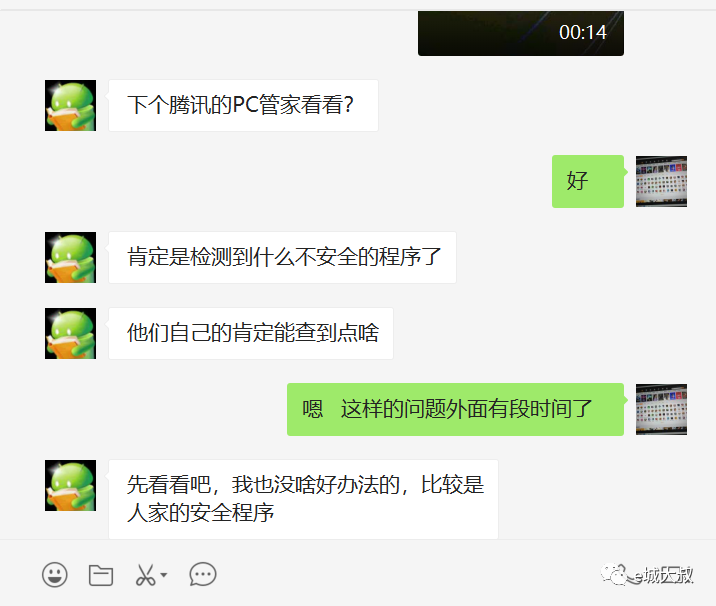The image size is (716, 606).
Task: Click the green Android avatar beside '下个腾讯的PC管家看看?'
Action: tap(70, 105)
